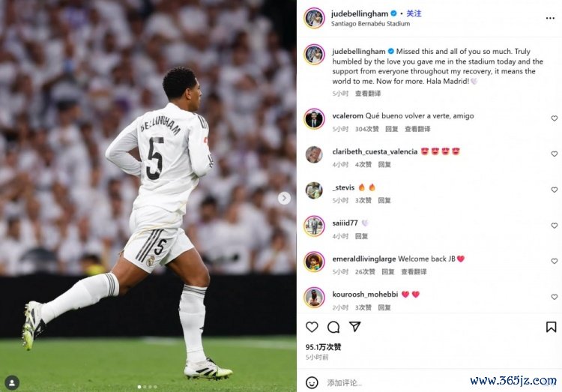Open the comment bubble icon
This screenshot has width=562, height=392.
pyautogui.click(x=333, y=327)
